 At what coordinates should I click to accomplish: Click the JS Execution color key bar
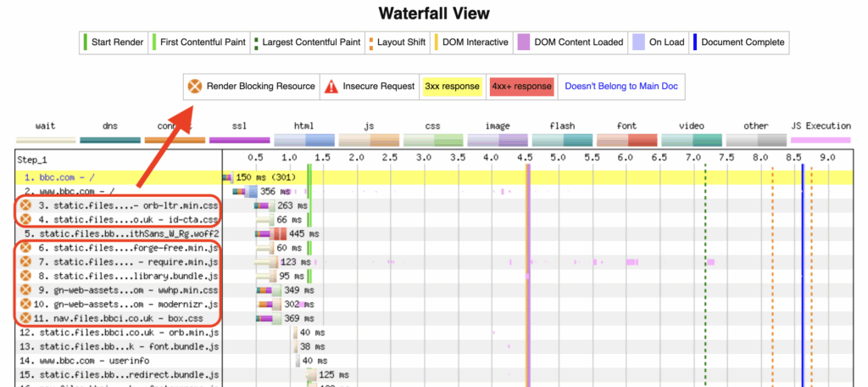pos(821,140)
